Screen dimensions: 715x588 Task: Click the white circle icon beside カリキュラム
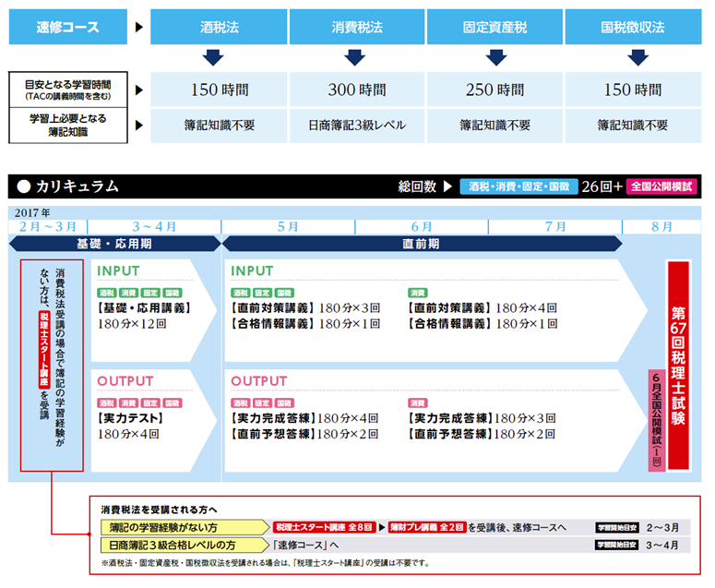point(22,186)
